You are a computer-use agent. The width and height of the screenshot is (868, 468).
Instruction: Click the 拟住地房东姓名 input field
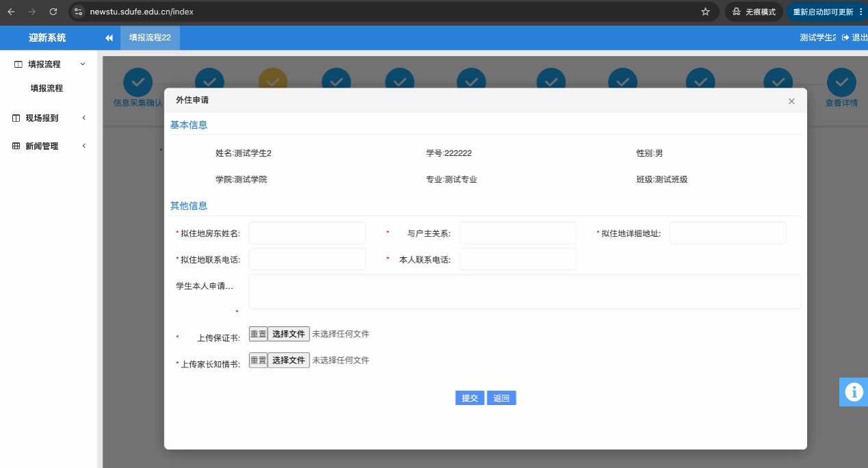click(307, 233)
